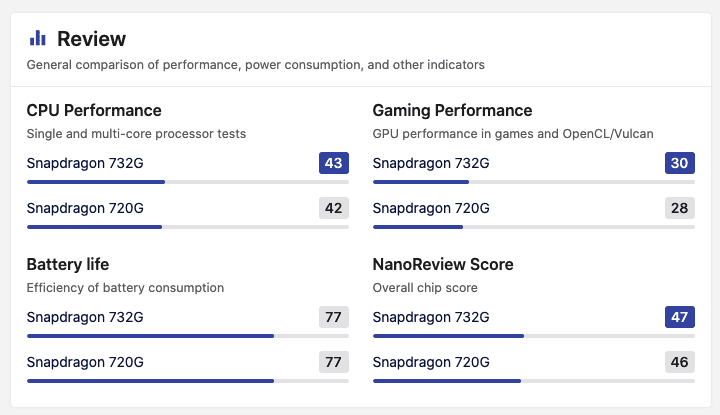Select the Battery life heading
The image size is (720, 415).
click(x=68, y=264)
